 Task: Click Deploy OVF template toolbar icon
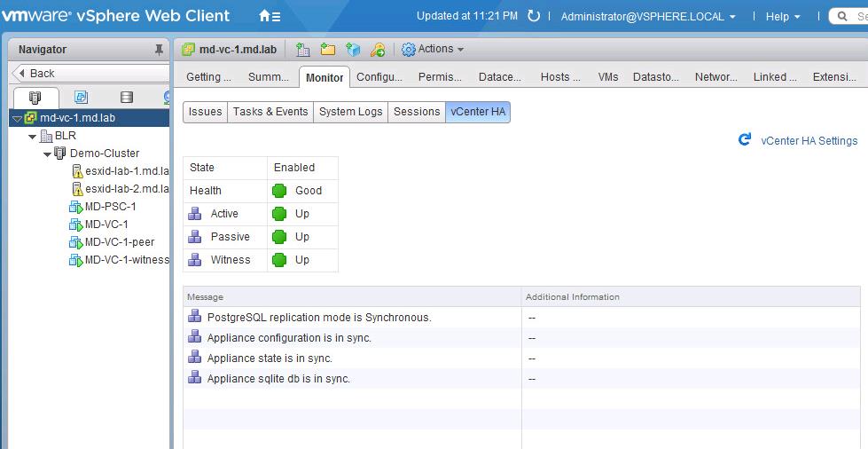point(353,50)
